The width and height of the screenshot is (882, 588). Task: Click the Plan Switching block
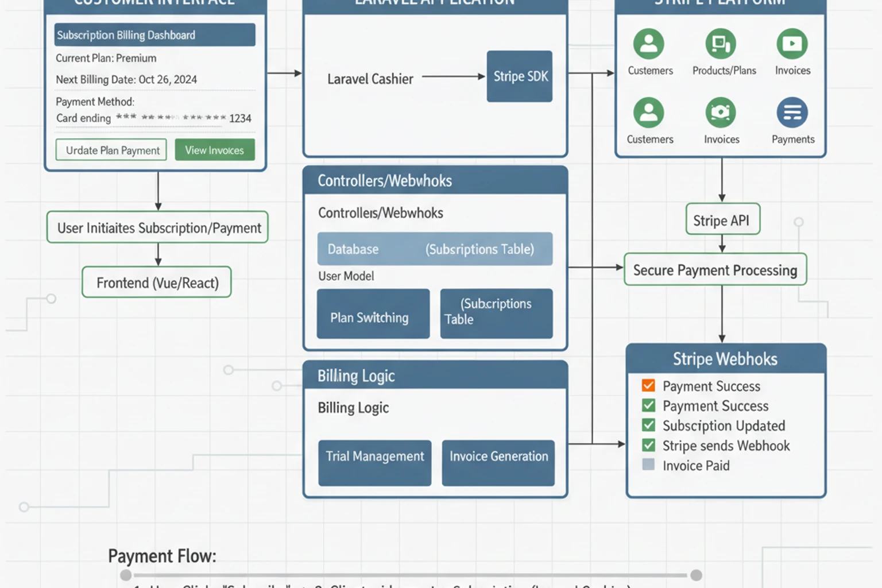[x=373, y=314]
